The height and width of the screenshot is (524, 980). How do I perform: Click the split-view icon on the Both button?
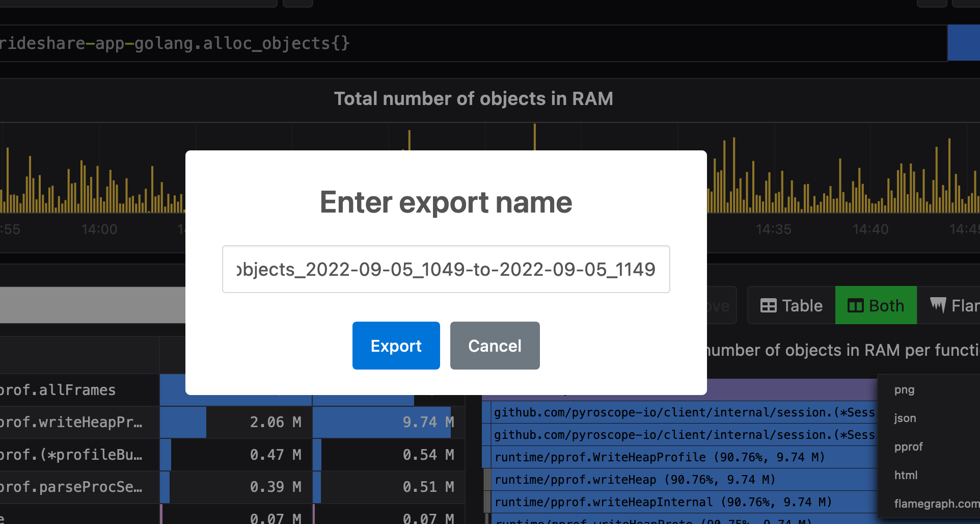tap(855, 305)
